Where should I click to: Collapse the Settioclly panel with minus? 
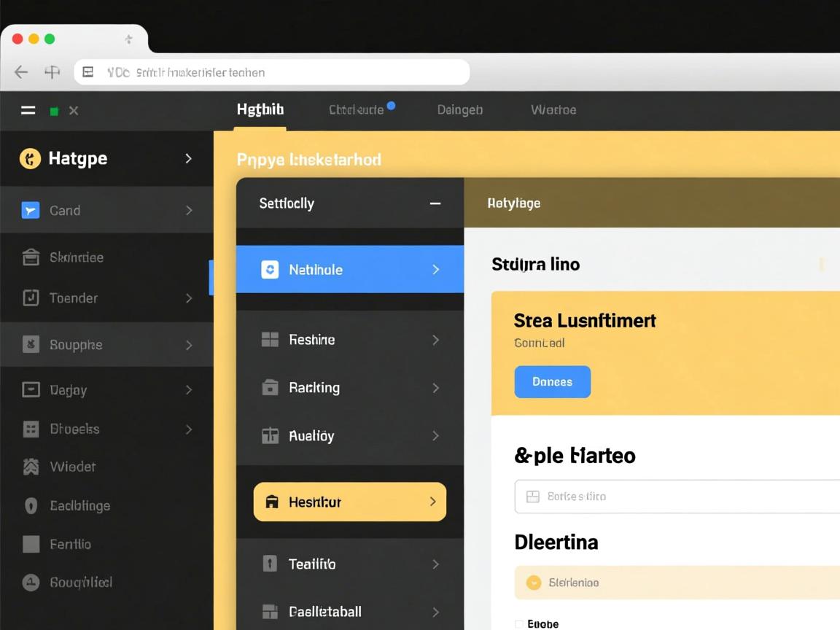[435, 203]
